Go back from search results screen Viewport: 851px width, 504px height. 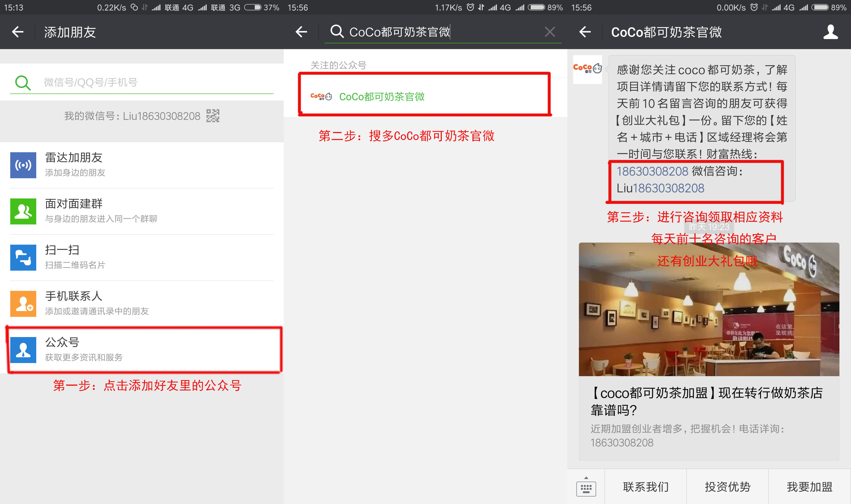tap(301, 32)
